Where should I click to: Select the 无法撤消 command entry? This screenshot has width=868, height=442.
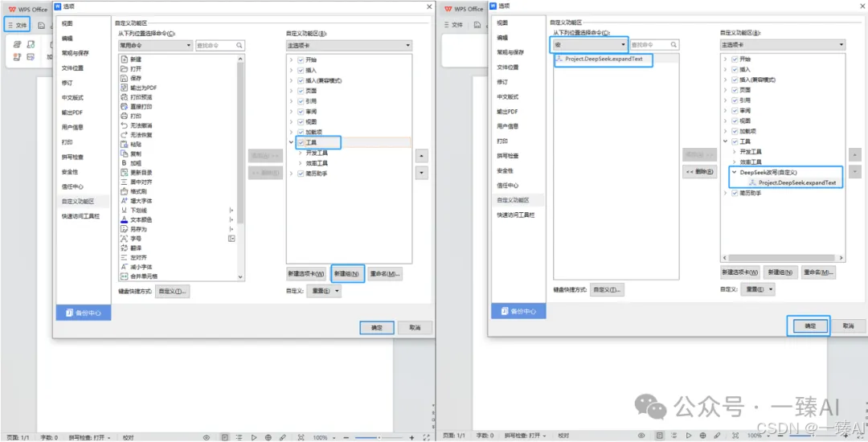point(140,125)
